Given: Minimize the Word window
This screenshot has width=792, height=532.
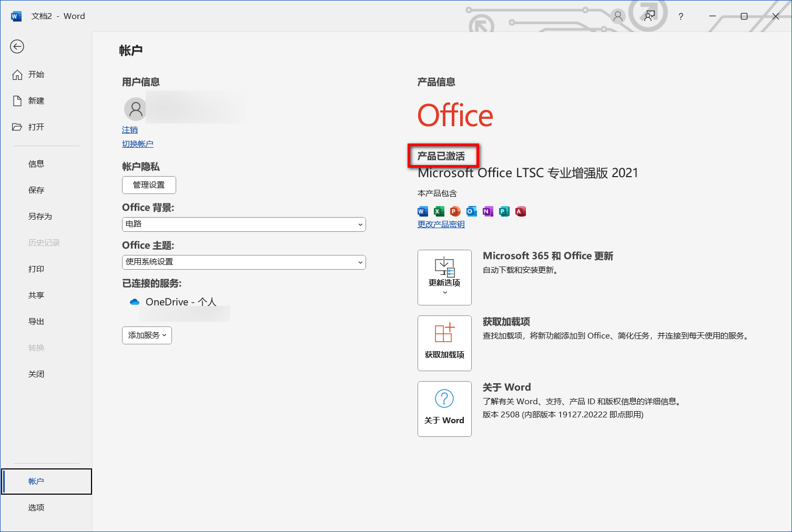Looking at the screenshot, I should 713,16.
